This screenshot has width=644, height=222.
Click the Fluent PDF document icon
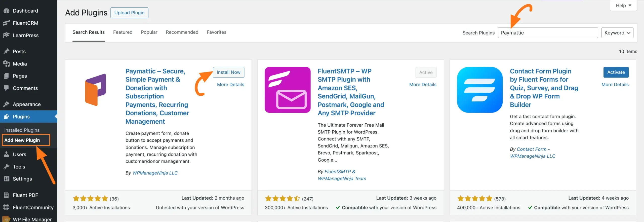pos(6,195)
